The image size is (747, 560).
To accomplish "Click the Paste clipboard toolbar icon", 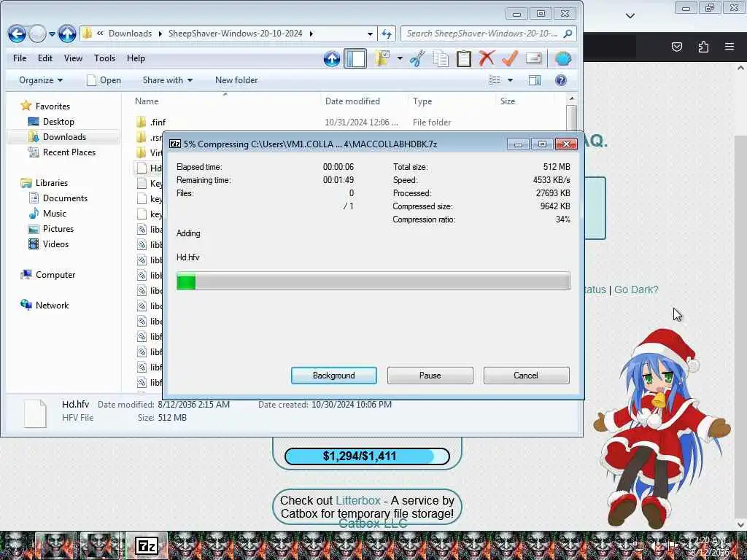I will click(x=463, y=58).
